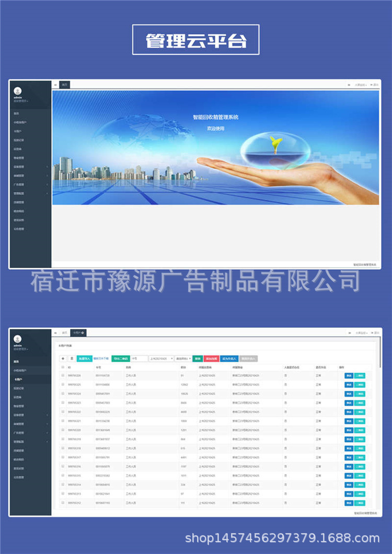The height and width of the screenshot is (554, 392).
Task: Tick the checkbox for row ID 999765325
Action: [x=63, y=385]
